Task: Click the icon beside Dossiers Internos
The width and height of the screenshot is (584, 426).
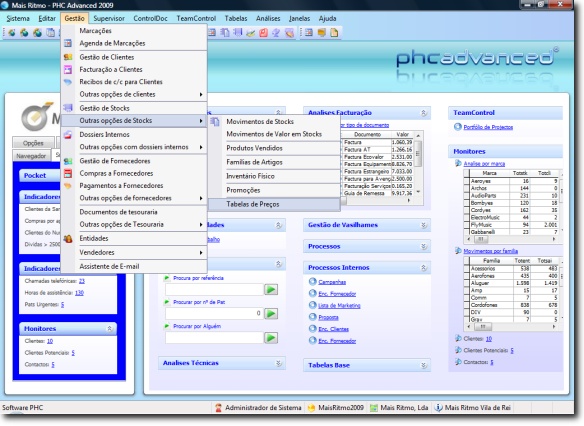Action: coord(68,134)
